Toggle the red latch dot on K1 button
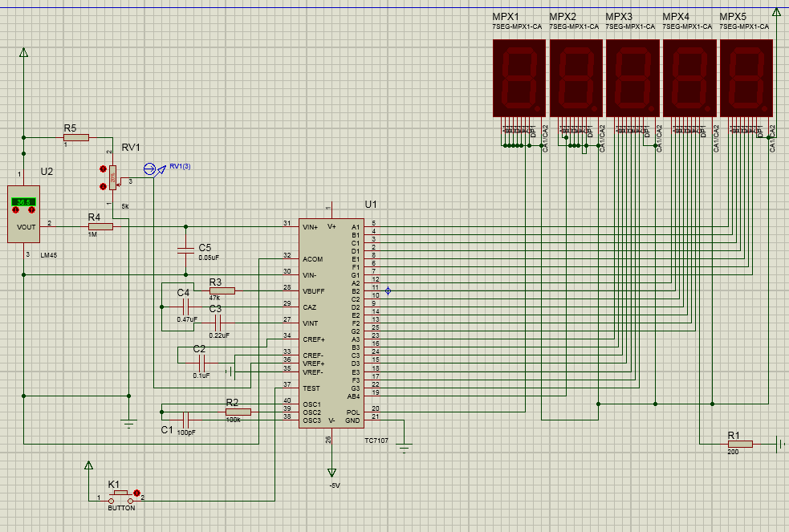 (x=137, y=493)
